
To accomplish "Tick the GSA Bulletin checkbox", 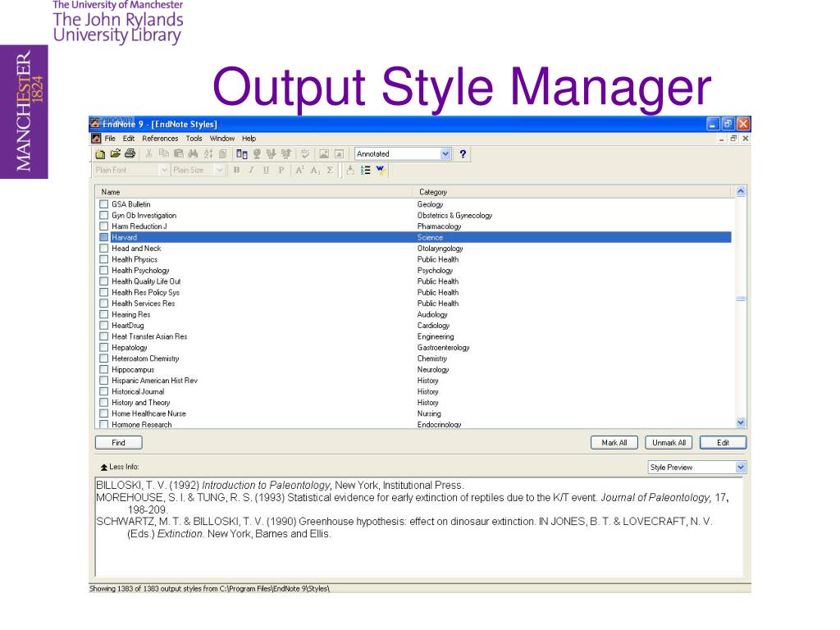I will point(104,204).
